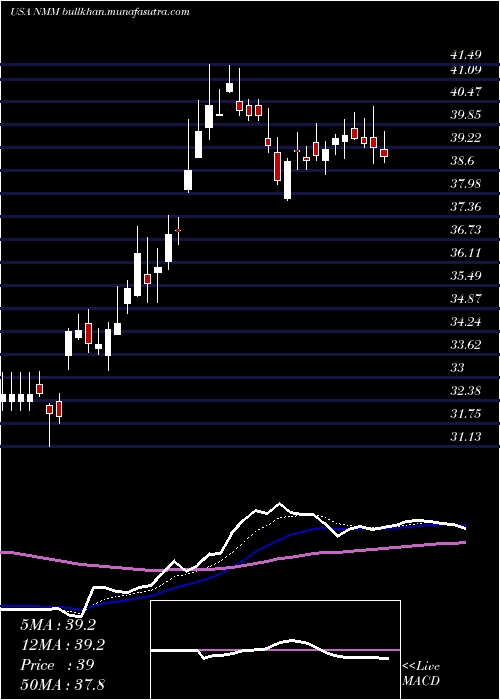Image resolution: width=500 pixels, height=700 pixels.
Task: Click the Price : 39 readout
Action: 57,665
